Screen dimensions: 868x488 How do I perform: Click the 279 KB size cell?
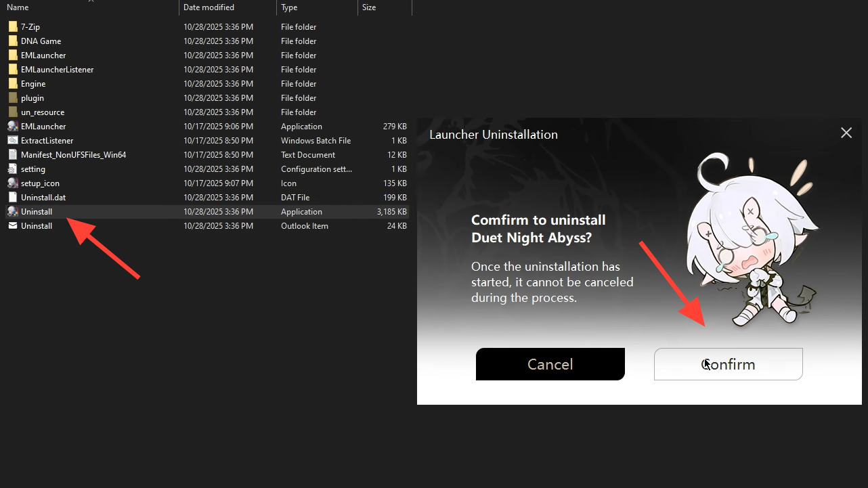pyautogui.click(x=395, y=127)
